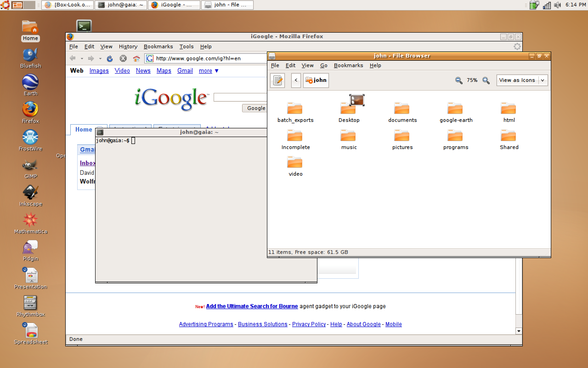Open the Home folder desktop icon
588x368 pixels.
(x=30, y=30)
